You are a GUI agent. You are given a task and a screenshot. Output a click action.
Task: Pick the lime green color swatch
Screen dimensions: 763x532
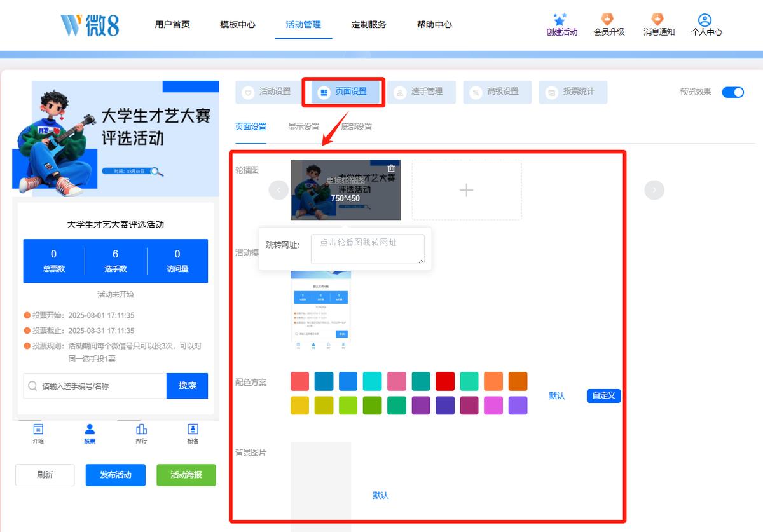pos(348,406)
